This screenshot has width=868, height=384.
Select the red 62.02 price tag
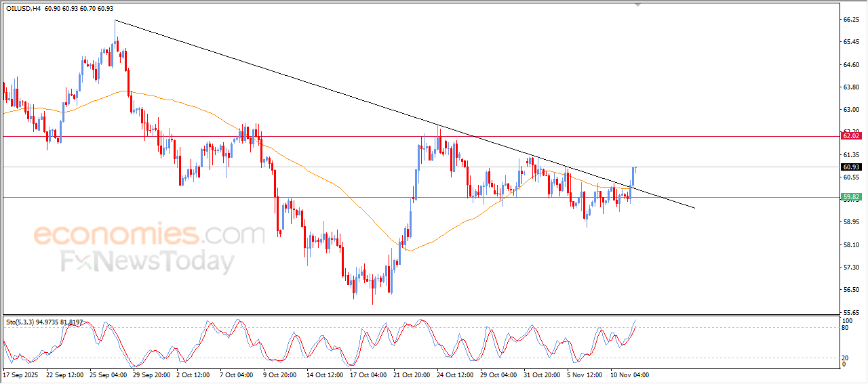point(850,136)
